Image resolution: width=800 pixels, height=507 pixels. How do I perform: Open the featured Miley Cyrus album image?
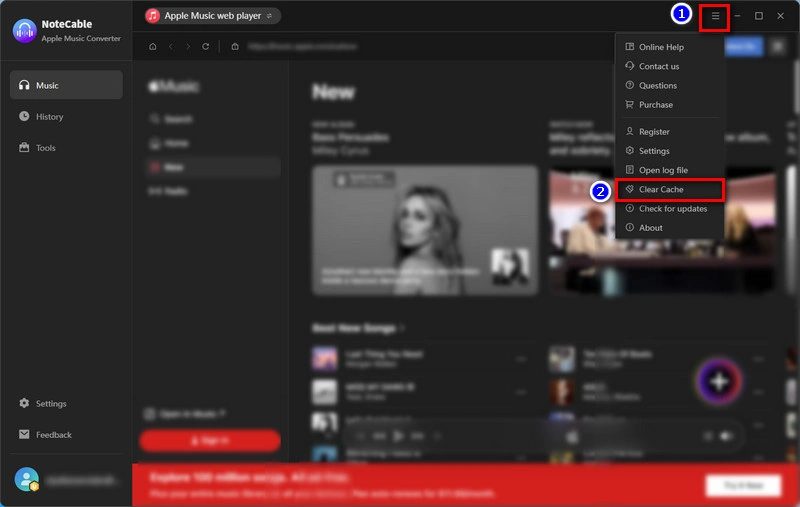tap(425, 230)
